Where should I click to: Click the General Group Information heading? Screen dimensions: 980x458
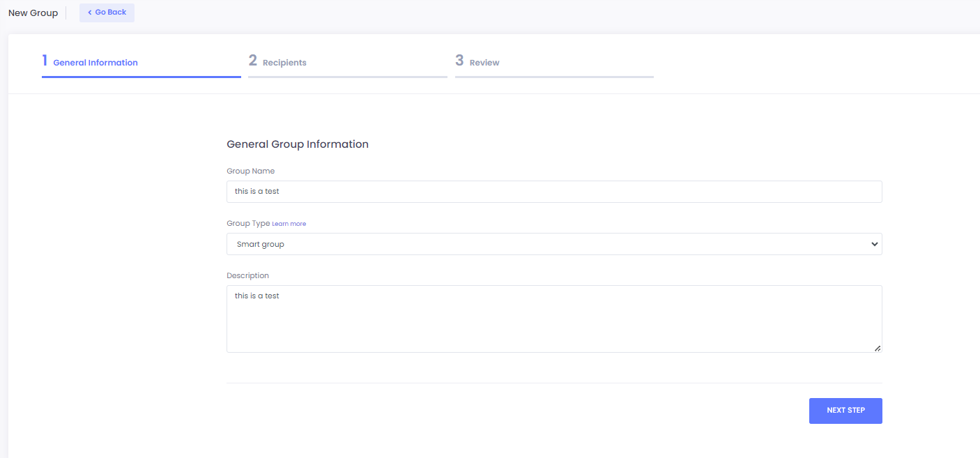click(298, 144)
